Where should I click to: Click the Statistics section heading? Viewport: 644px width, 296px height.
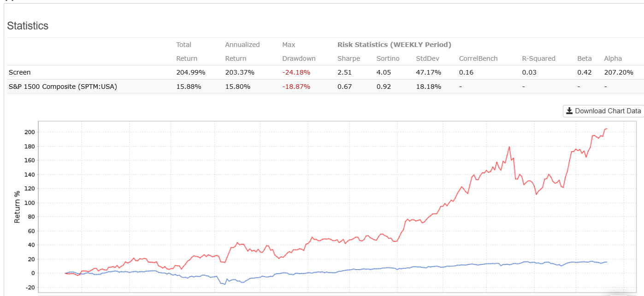(x=28, y=26)
